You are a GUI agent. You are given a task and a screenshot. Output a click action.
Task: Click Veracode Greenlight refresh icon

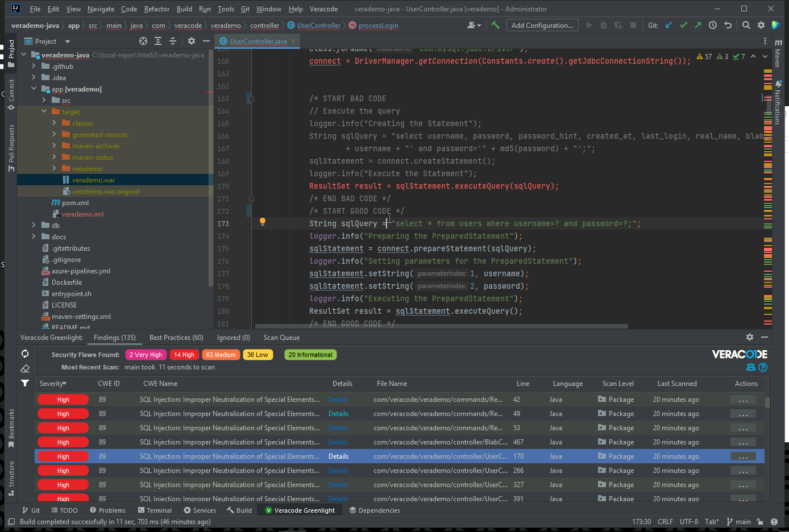25,354
